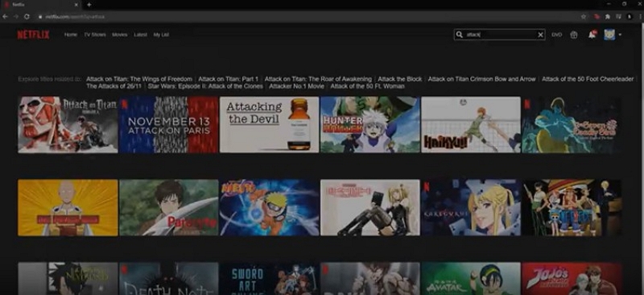Screen dimensions: 644x295
Task: Open the Attacking the Devil thumbnail
Action: pyautogui.click(x=269, y=125)
